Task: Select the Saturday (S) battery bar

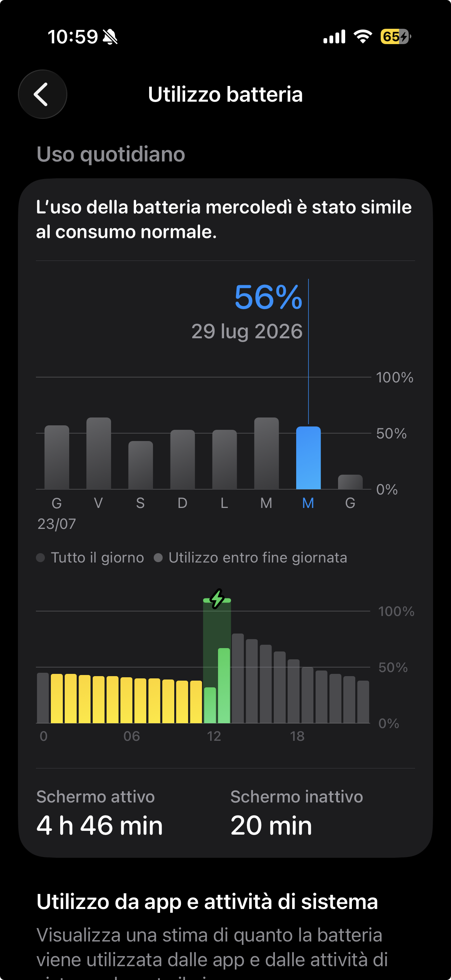Action: [x=141, y=465]
